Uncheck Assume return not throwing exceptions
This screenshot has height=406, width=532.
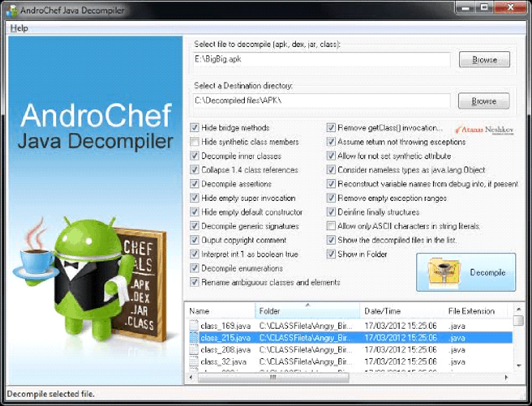(x=331, y=141)
